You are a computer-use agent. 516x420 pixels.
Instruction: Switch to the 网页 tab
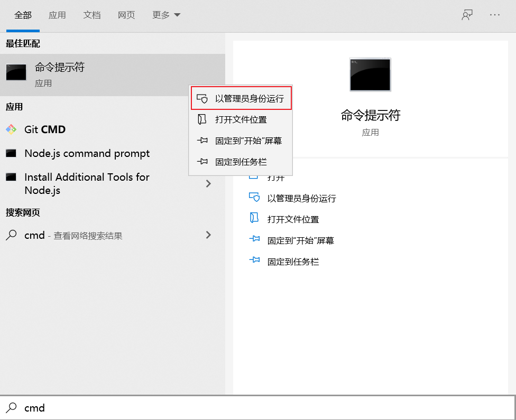tap(126, 15)
